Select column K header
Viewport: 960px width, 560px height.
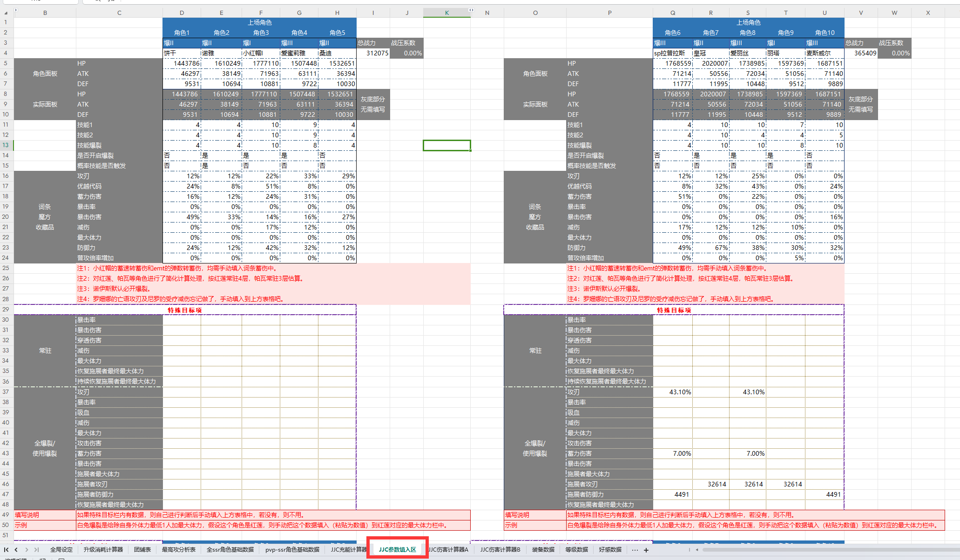(x=446, y=13)
